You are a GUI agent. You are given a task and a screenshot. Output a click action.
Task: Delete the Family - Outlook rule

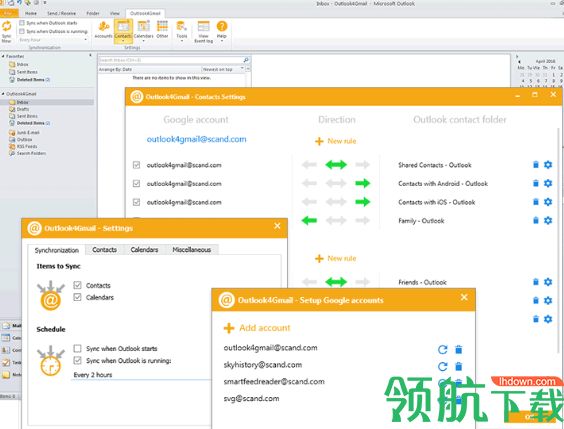point(536,220)
